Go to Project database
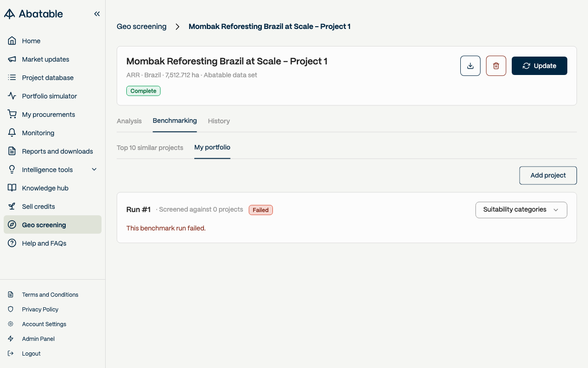The image size is (588, 368). point(52,78)
